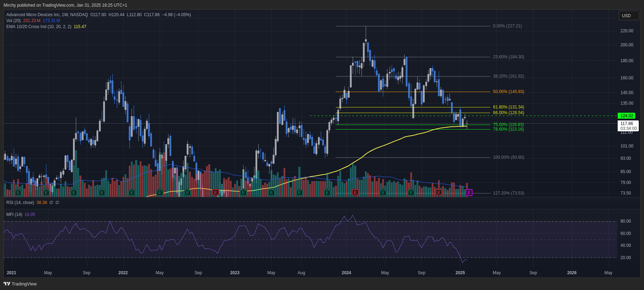This screenshot has height=290, width=644.
Task: Click the green 124.02 price label
Action: (626, 116)
